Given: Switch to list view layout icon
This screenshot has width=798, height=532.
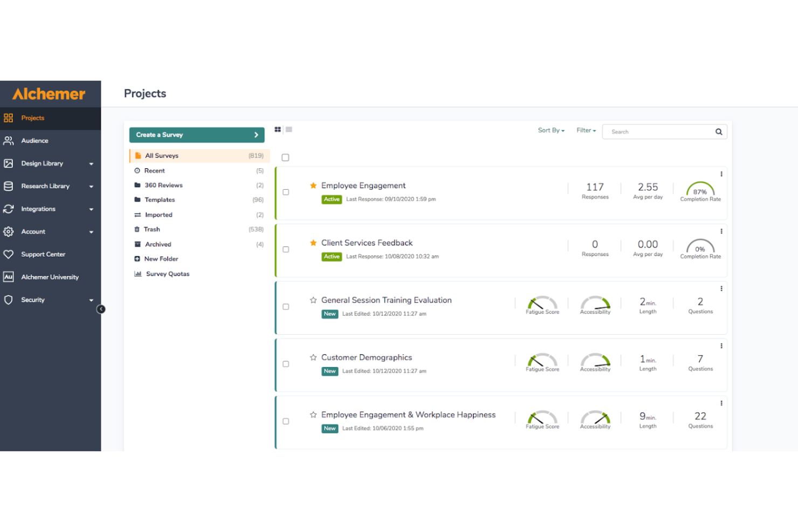Looking at the screenshot, I should (x=289, y=129).
